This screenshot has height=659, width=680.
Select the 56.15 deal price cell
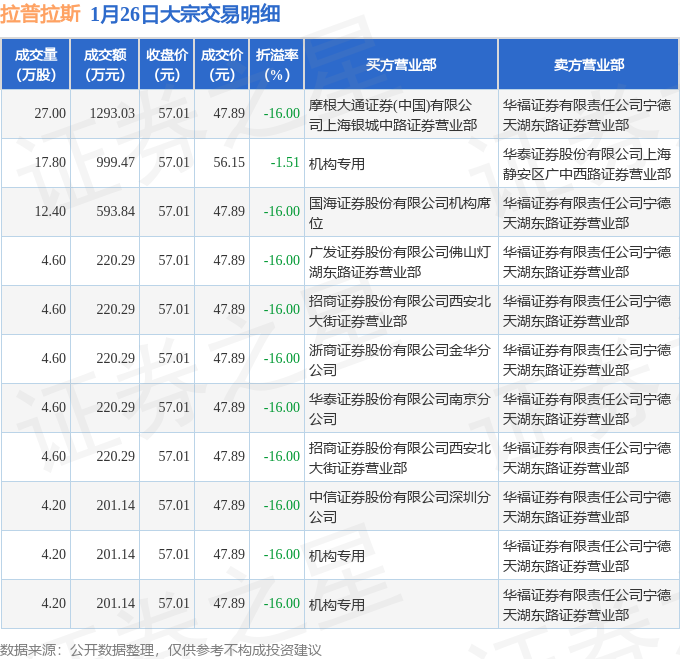229,163
